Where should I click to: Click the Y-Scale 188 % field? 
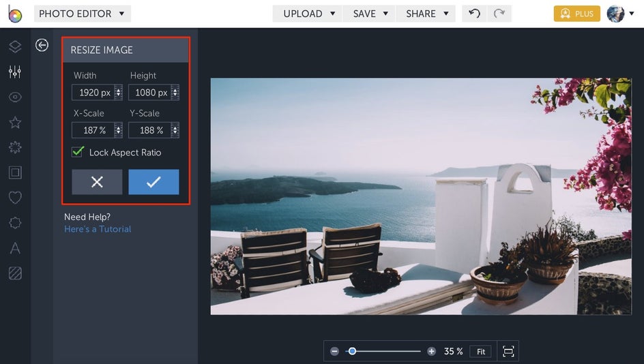coord(153,130)
